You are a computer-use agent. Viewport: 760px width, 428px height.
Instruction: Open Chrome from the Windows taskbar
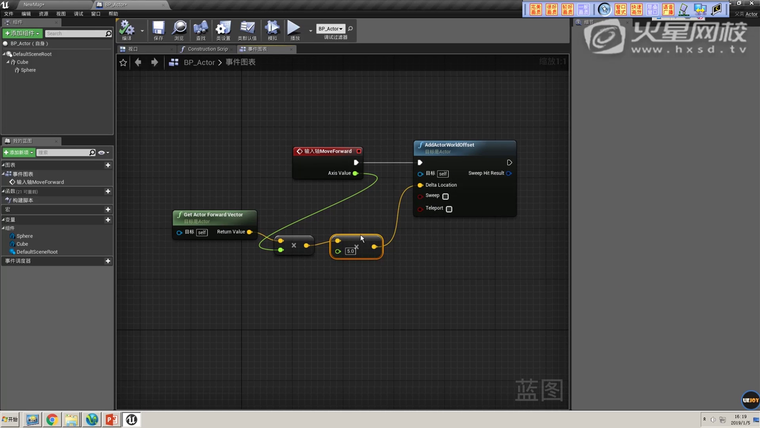pos(52,419)
